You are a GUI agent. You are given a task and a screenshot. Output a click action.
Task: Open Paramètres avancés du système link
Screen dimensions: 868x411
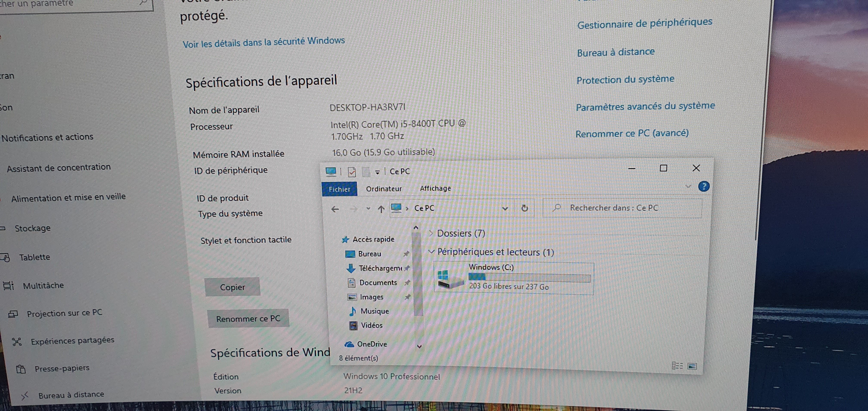[x=645, y=107]
